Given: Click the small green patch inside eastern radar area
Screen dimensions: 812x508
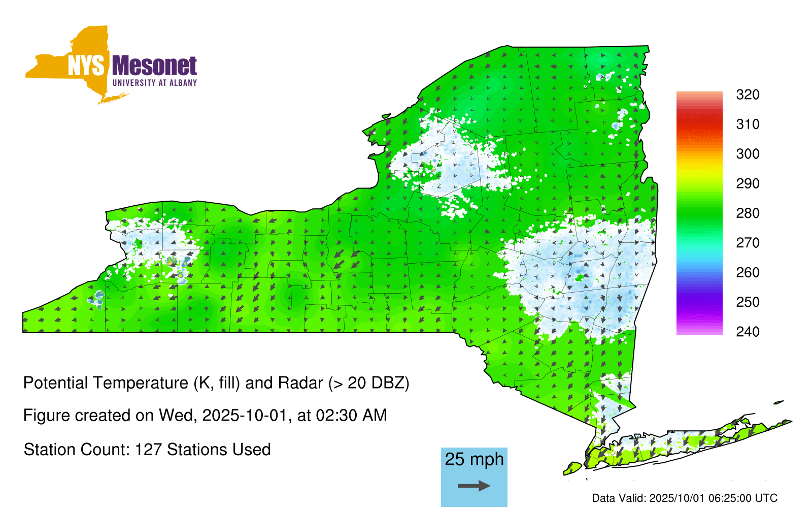Looking at the screenshot, I should point(580,278).
